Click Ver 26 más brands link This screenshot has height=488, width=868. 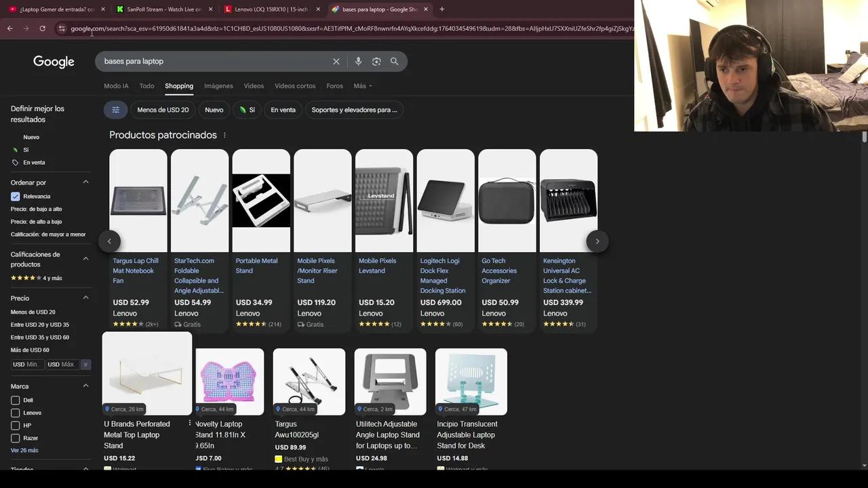click(24, 451)
